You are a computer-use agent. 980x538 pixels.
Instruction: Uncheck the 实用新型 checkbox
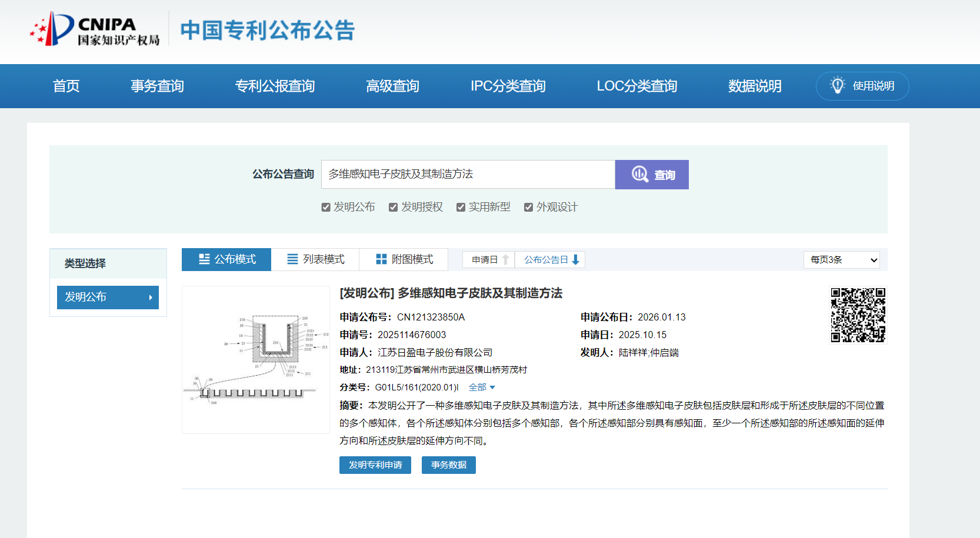(461, 207)
